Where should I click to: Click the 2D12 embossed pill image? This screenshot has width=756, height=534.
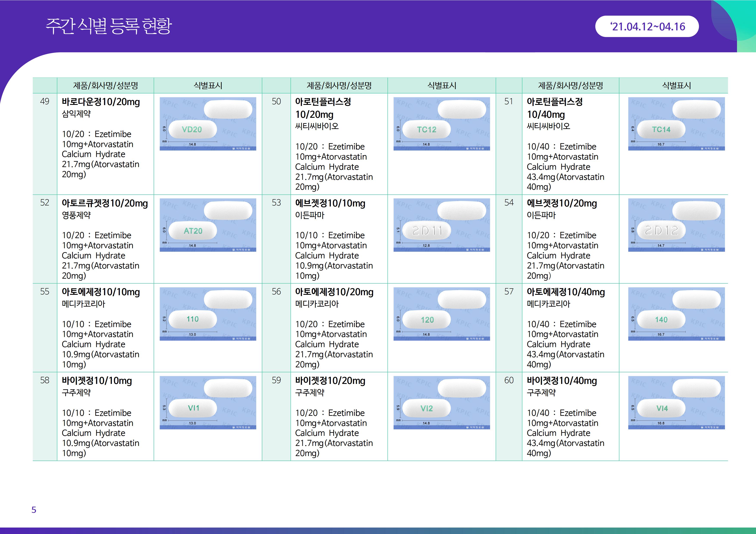coord(676,225)
